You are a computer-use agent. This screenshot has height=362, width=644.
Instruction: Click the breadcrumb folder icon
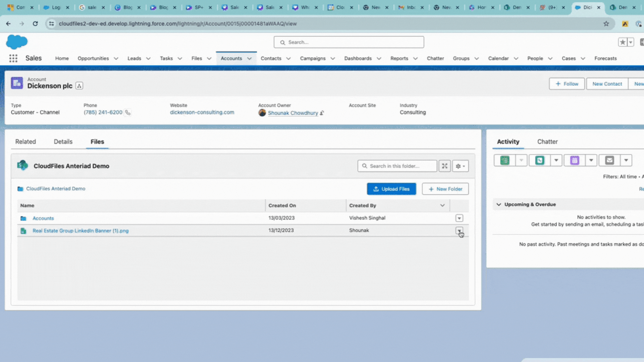click(20, 189)
